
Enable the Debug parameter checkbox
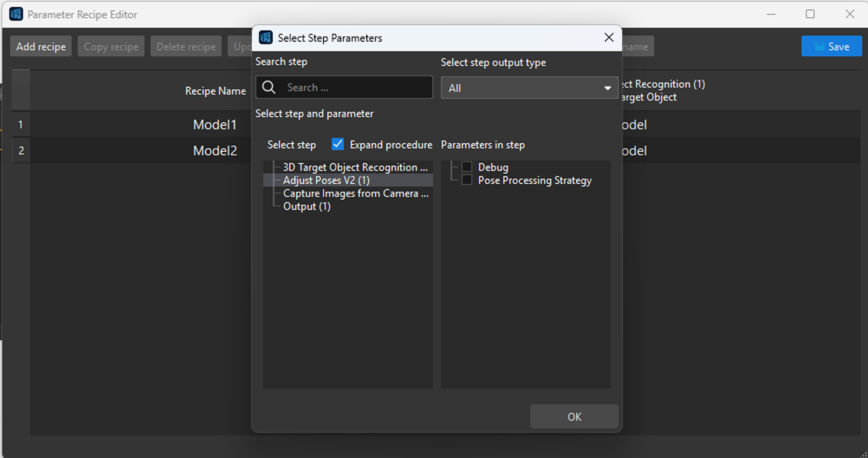[467, 167]
